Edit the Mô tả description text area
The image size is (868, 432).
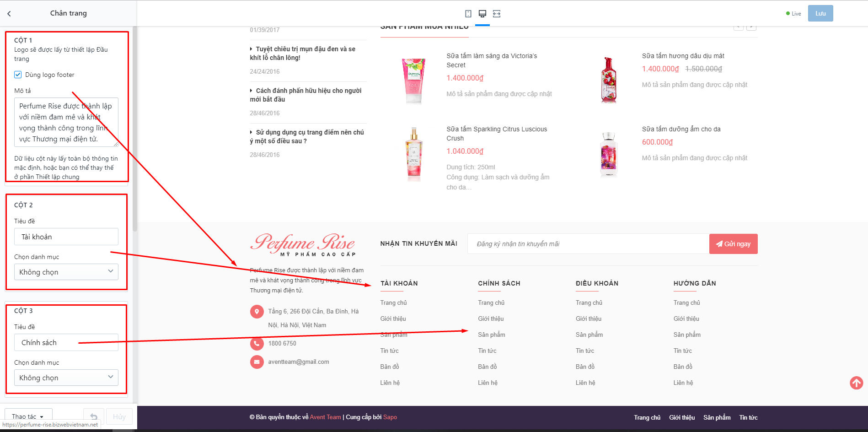(x=66, y=122)
